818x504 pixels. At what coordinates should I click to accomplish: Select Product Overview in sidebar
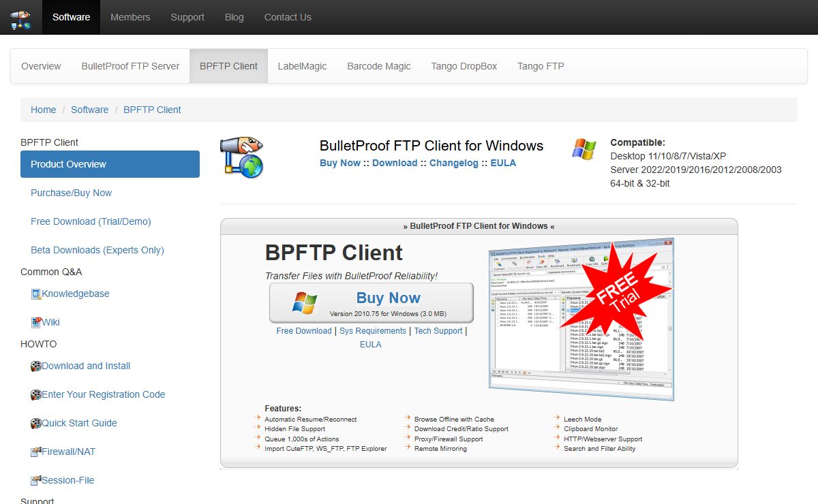[110, 164]
